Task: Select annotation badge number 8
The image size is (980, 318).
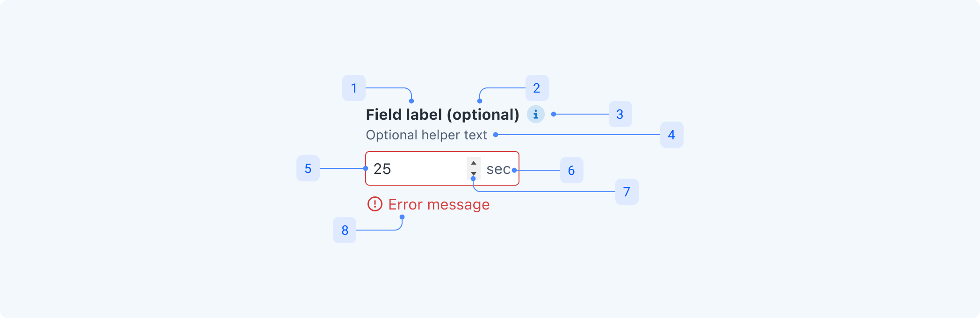Action: [x=345, y=230]
